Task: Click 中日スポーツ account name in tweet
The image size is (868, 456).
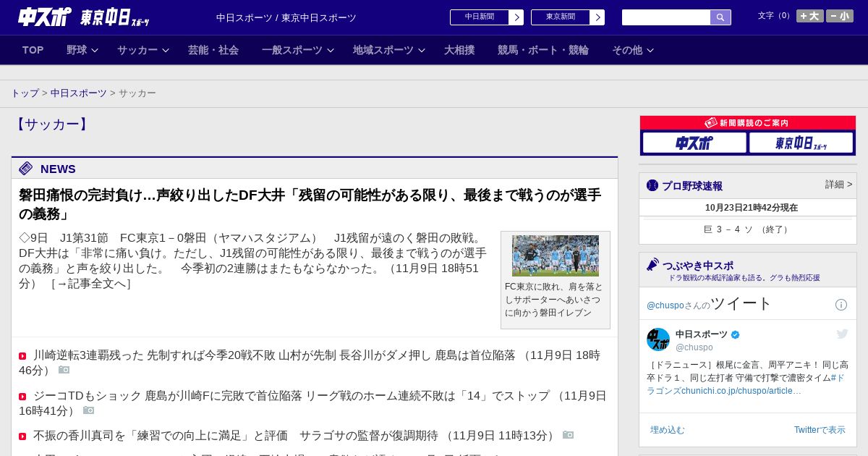Action: point(702,334)
